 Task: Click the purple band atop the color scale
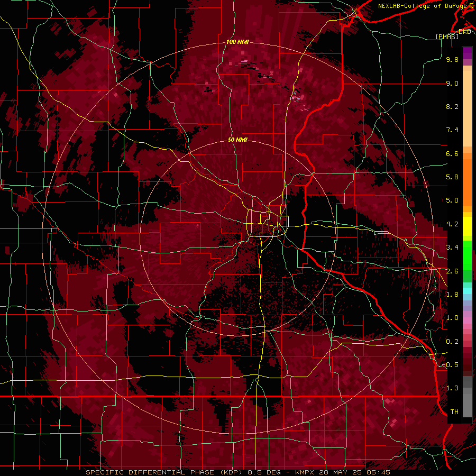pyautogui.click(x=467, y=53)
